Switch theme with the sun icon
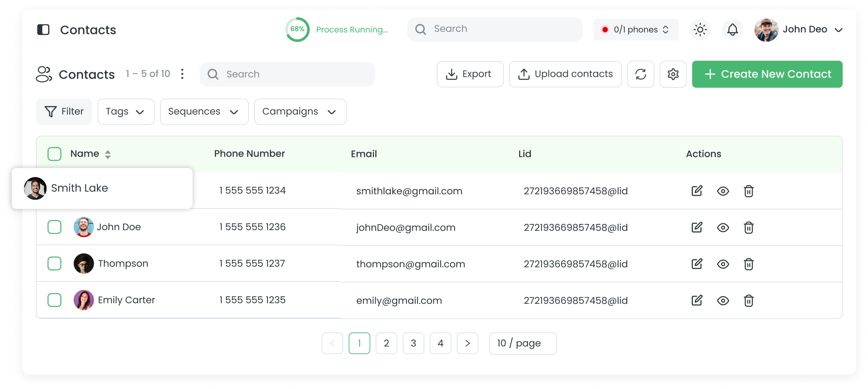868x389 pixels. click(700, 30)
